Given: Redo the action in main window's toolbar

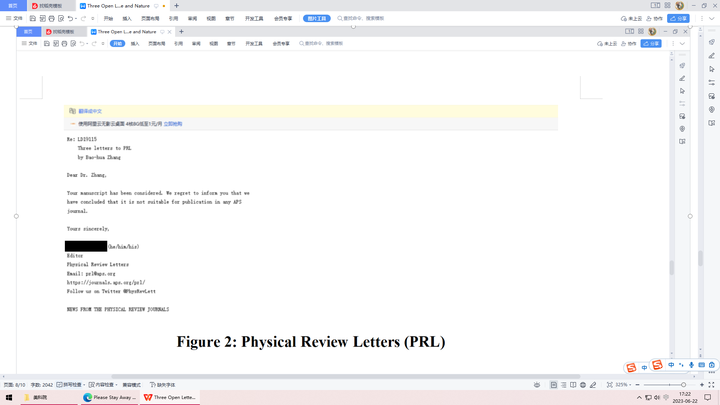Looking at the screenshot, I should pyautogui.click(x=83, y=18).
